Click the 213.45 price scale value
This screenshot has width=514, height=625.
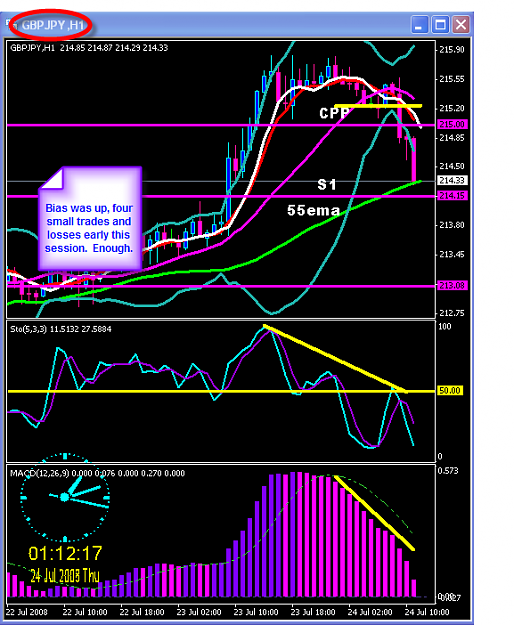[452, 254]
